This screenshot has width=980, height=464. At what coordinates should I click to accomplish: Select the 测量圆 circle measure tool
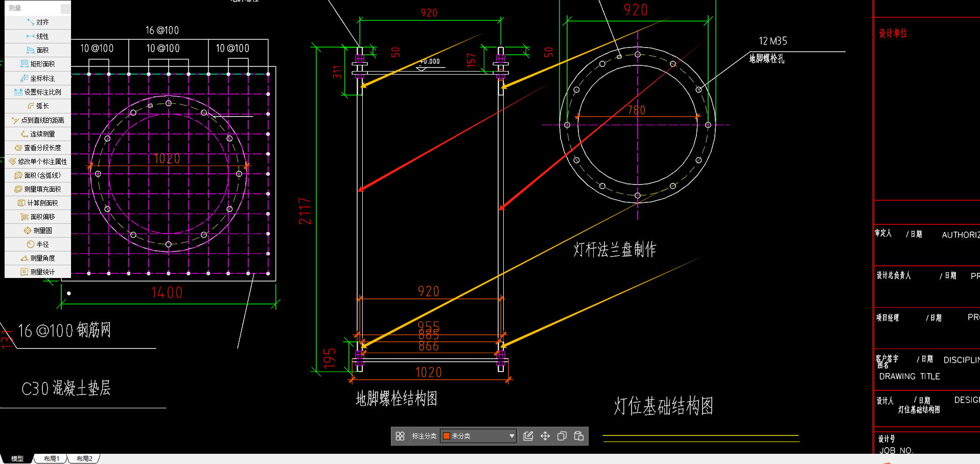tap(38, 230)
